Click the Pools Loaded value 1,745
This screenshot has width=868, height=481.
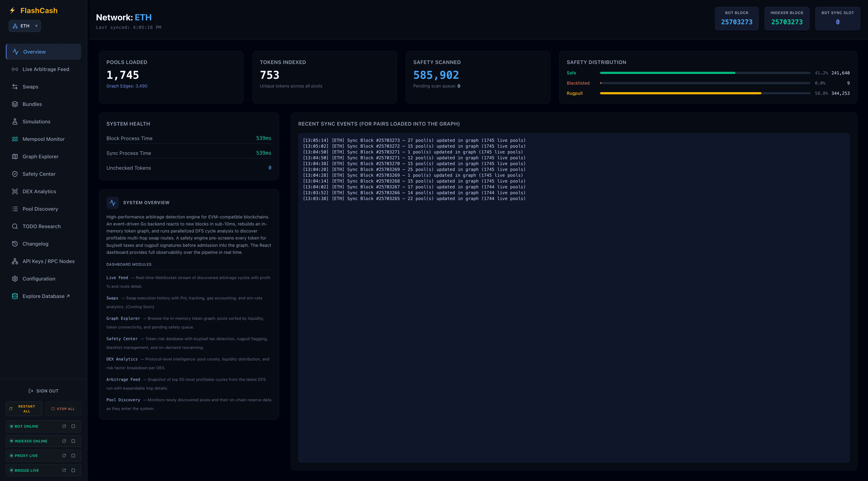point(123,75)
